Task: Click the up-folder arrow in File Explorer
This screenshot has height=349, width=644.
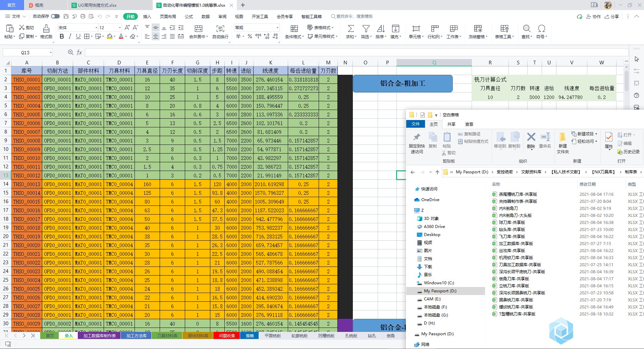Action: click(437, 172)
